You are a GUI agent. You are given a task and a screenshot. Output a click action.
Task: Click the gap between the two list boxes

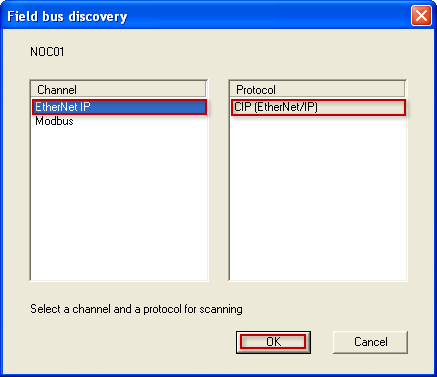218,180
